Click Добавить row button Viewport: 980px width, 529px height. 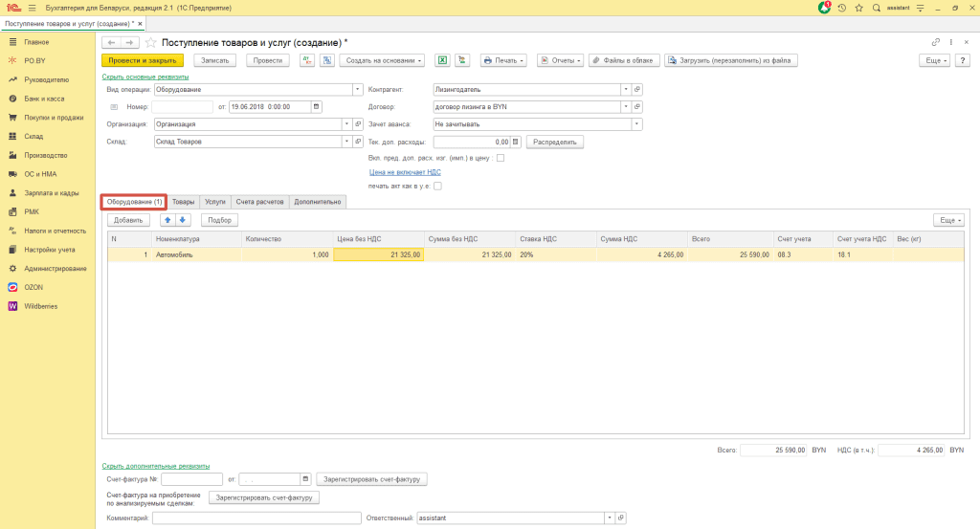[129, 220]
